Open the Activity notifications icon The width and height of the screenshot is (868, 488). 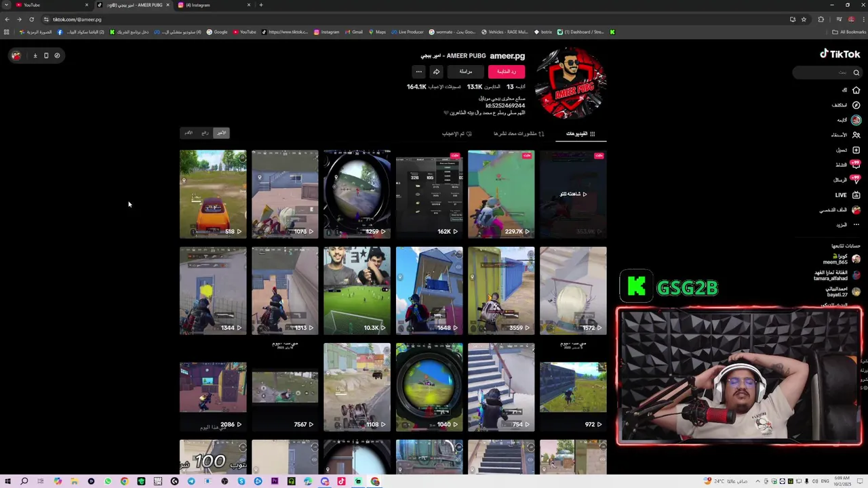click(x=856, y=165)
